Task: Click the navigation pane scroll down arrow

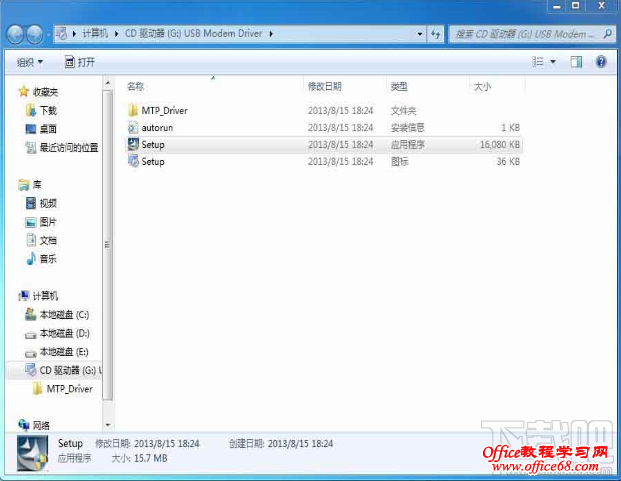Action: click(108, 425)
